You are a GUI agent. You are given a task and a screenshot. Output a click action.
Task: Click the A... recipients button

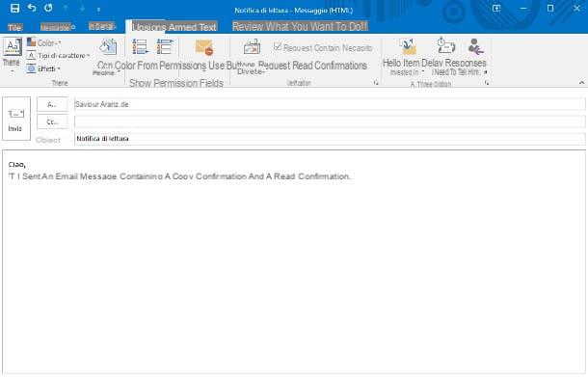tap(52, 105)
